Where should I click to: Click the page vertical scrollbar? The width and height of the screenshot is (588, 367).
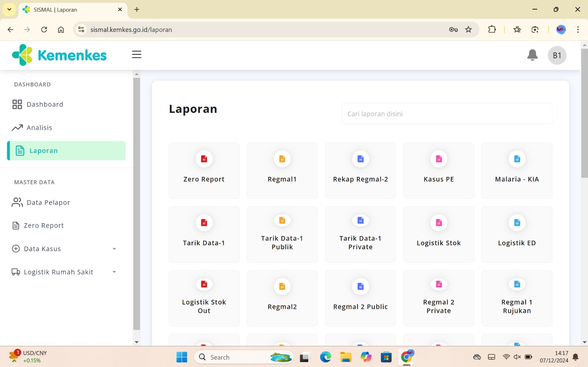pyautogui.click(x=584, y=113)
